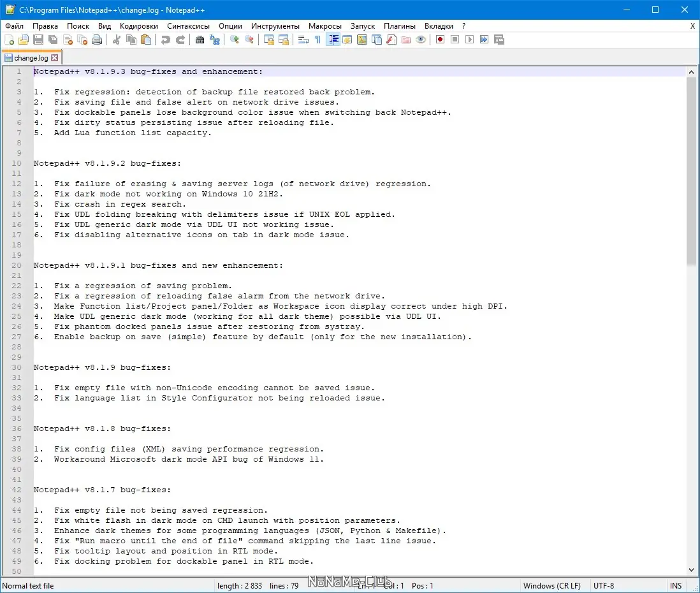Screen dimensions: 700x593
Task: Open the Поиск menu
Action: 78,26
